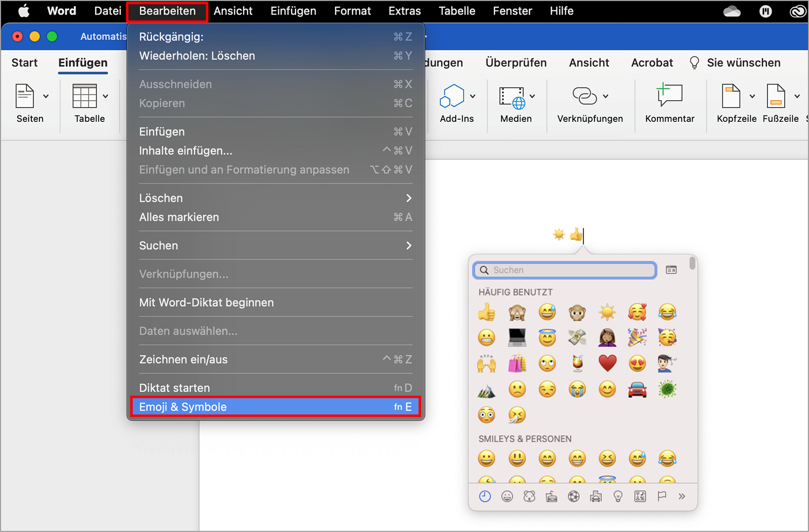
Task: Insert the thumbs up emoji
Action: (x=486, y=312)
